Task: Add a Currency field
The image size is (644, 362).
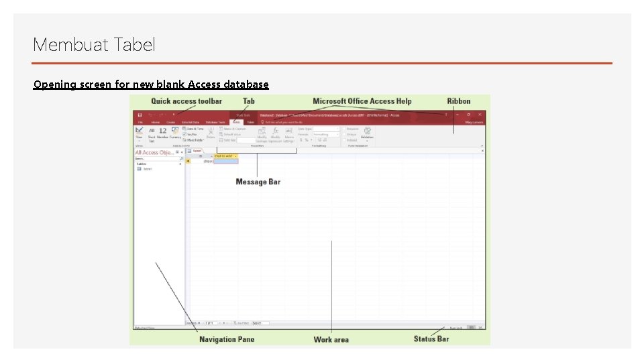Action: (175, 133)
